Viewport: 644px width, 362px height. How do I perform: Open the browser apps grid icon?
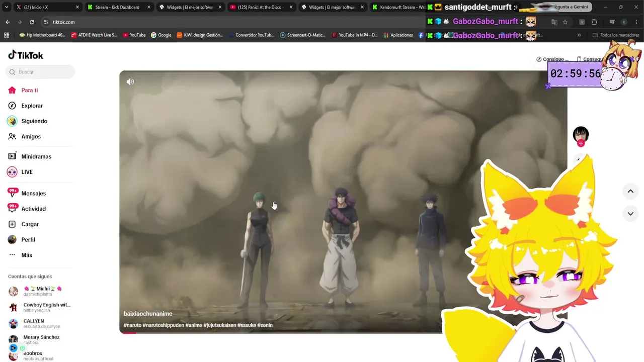click(x=7, y=35)
